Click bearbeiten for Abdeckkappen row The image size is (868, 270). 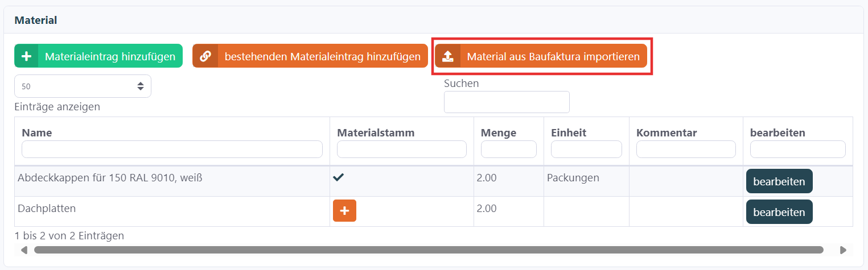click(779, 181)
